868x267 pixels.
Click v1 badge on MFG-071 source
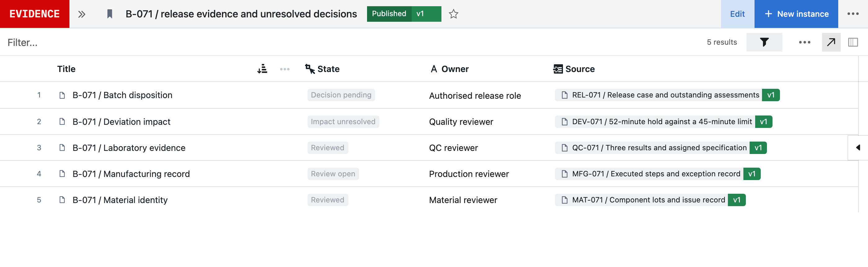click(751, 174)
